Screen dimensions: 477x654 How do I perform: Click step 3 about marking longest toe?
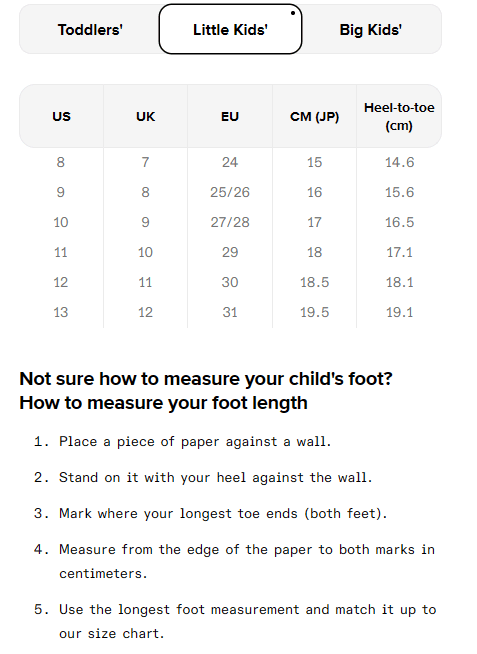click(x=223, y=513)
